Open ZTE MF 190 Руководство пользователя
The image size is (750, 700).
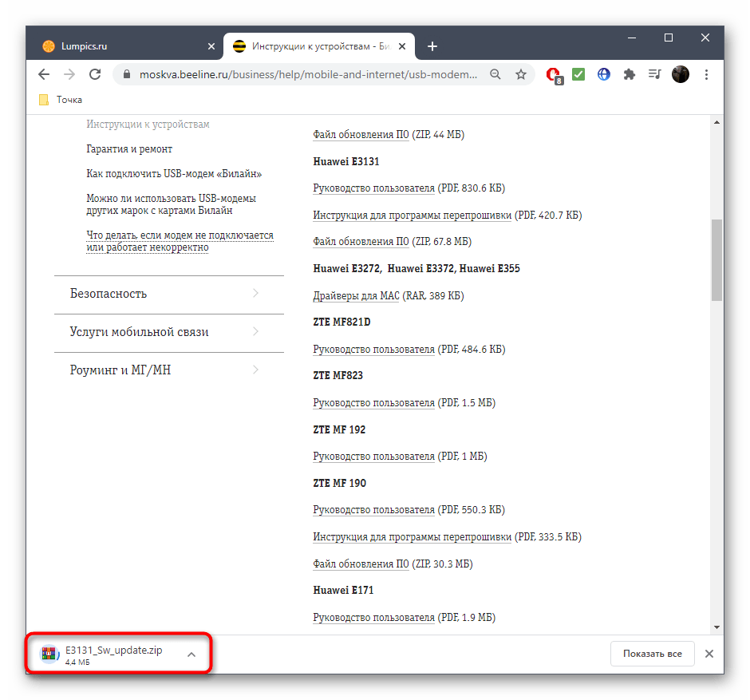pyautogui.click(x=373, y=510)
